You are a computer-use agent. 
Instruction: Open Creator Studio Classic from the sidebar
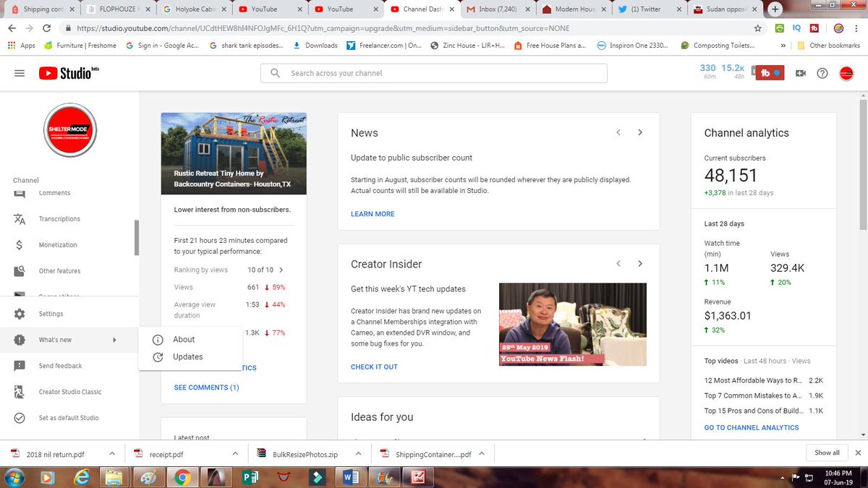pos(69,392)
